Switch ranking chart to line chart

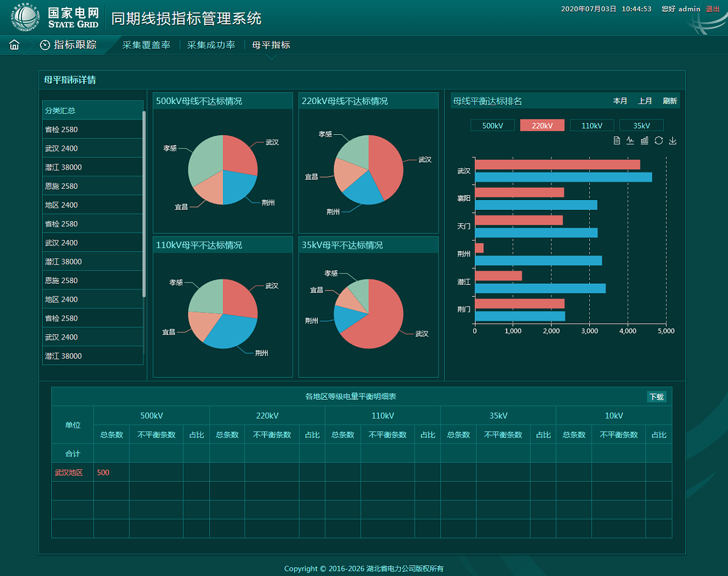[x=630, y=140]
